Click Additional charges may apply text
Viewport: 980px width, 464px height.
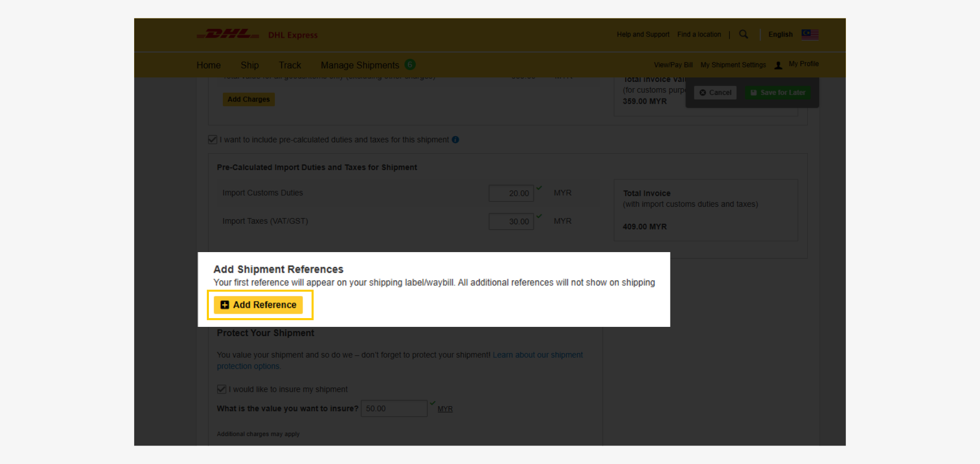[x=258, y=434]
